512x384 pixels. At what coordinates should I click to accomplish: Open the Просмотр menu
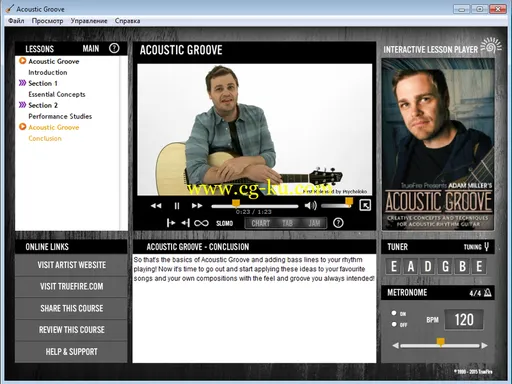47,21
